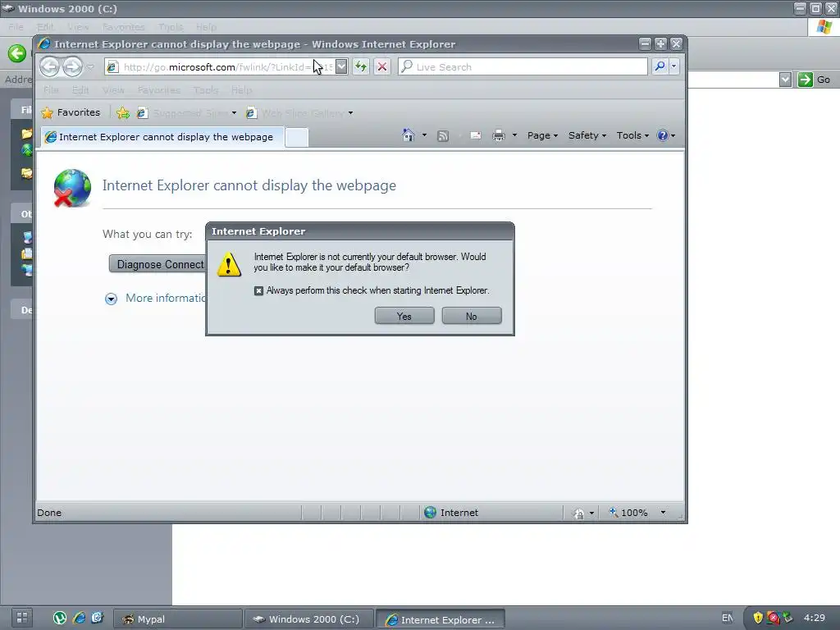Open the Home button dropdown arrow

424,135
